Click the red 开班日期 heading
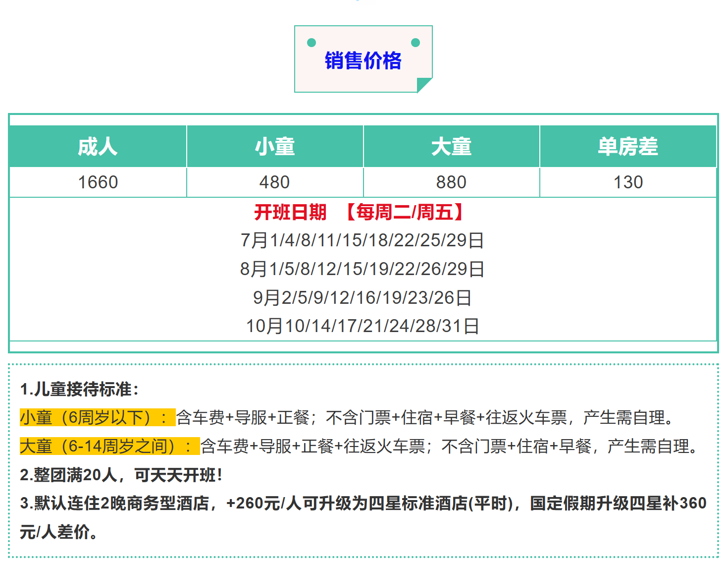This screenshot has height=563, width=728. point(291,212)
